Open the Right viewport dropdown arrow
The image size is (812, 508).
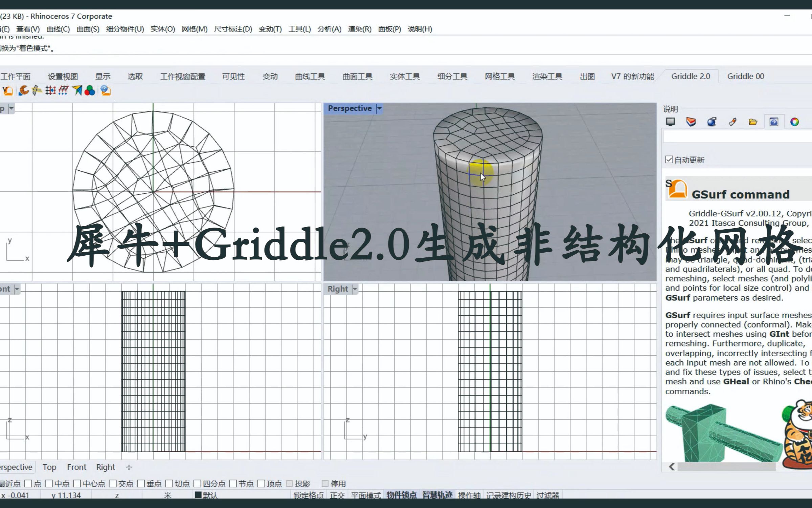pos(355,289)
